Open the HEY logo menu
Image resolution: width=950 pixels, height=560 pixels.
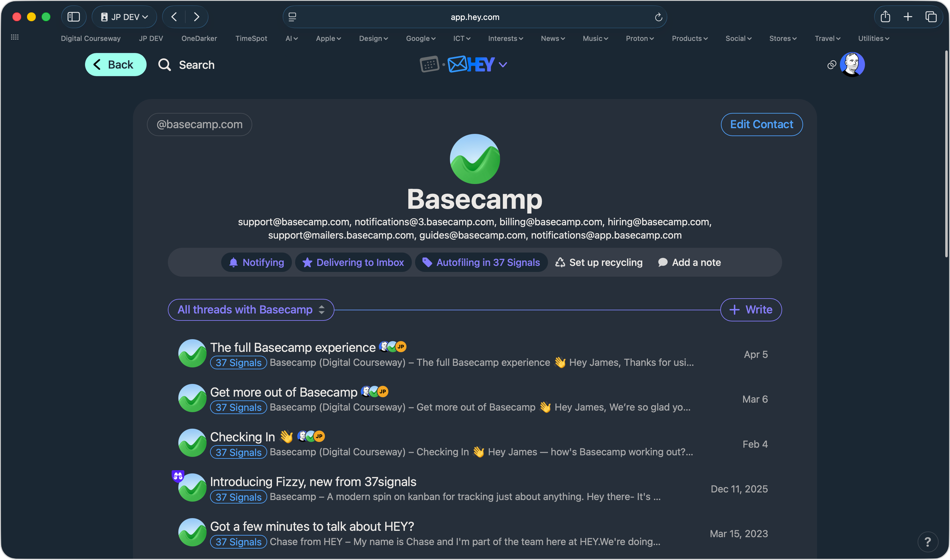(477, 64)
